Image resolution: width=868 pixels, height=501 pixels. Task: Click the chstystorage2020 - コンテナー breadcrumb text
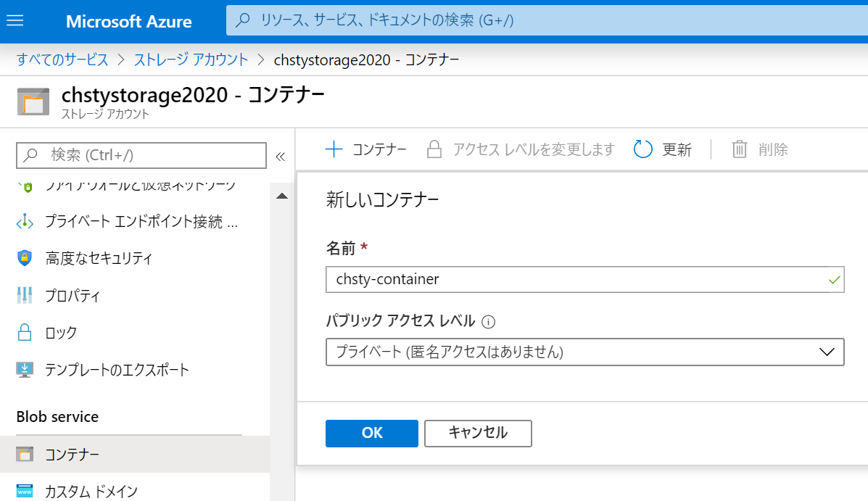point(366,59)
